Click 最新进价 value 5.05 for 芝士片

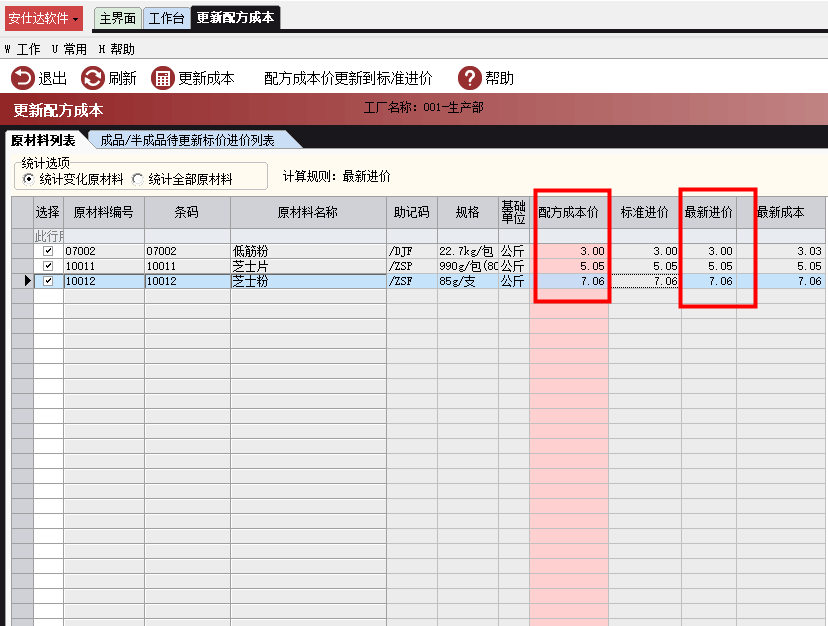(x=709, y=266)
